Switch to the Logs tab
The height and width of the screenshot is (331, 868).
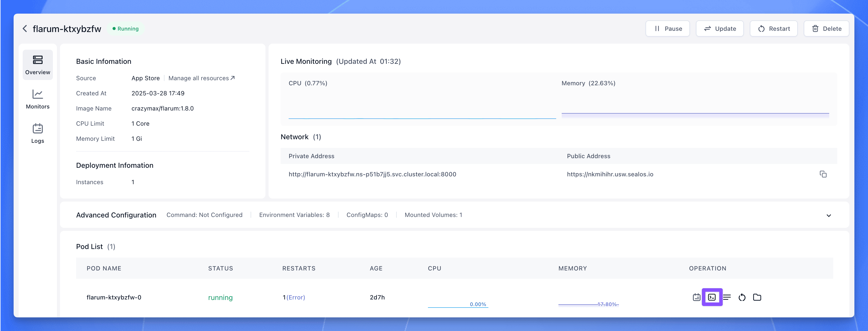pyautogui.click(x=38, y=133)
